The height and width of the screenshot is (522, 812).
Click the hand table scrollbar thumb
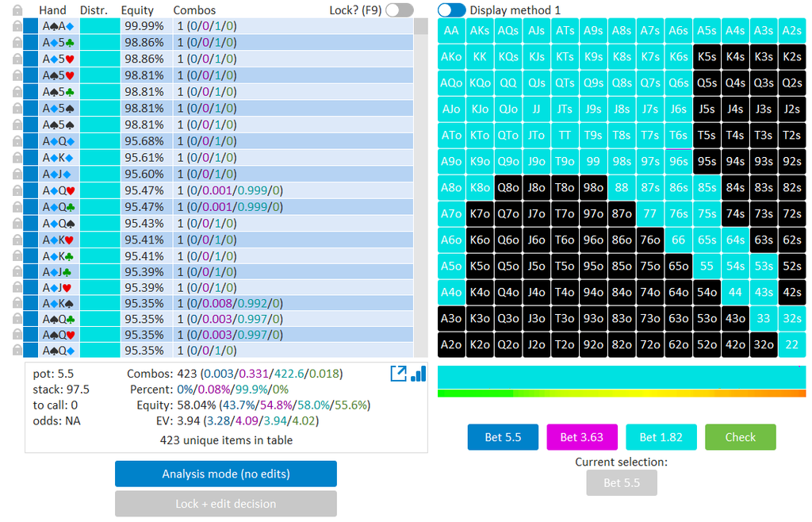pos(421,26)
